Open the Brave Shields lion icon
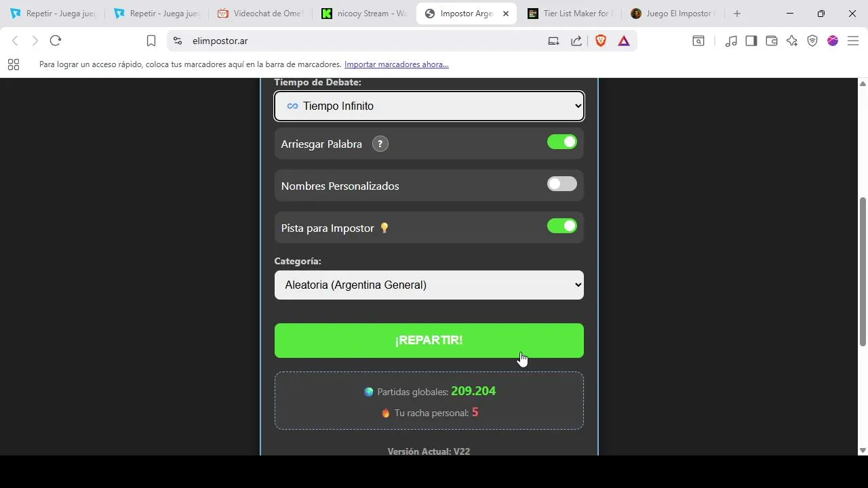 point(600,41)
